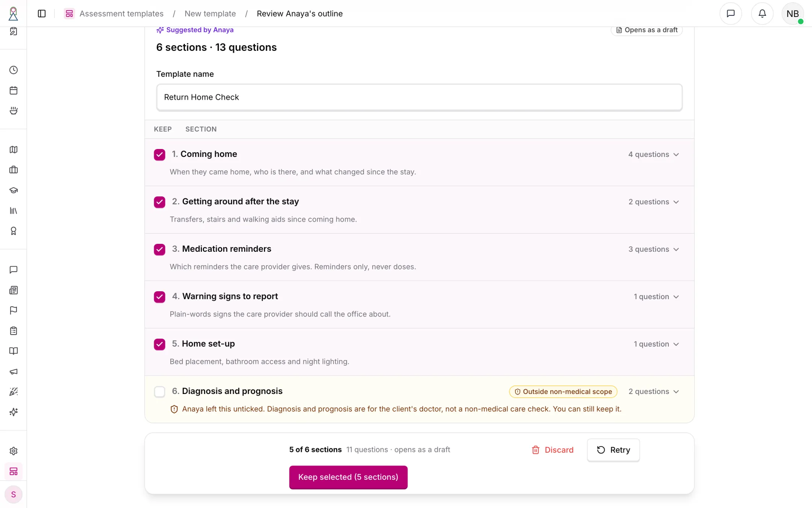Click the clock icon in the sidebar
The image size is (812, 508).
14,70
